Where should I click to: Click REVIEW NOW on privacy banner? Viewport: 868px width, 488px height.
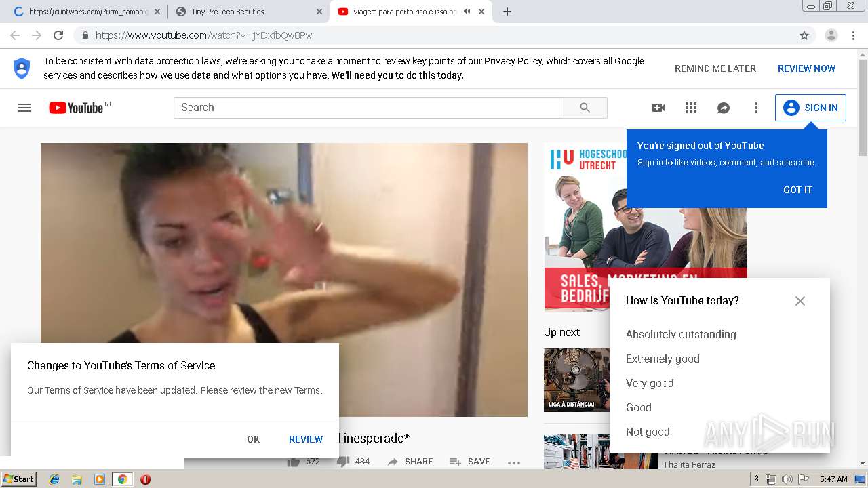(806, 68)
